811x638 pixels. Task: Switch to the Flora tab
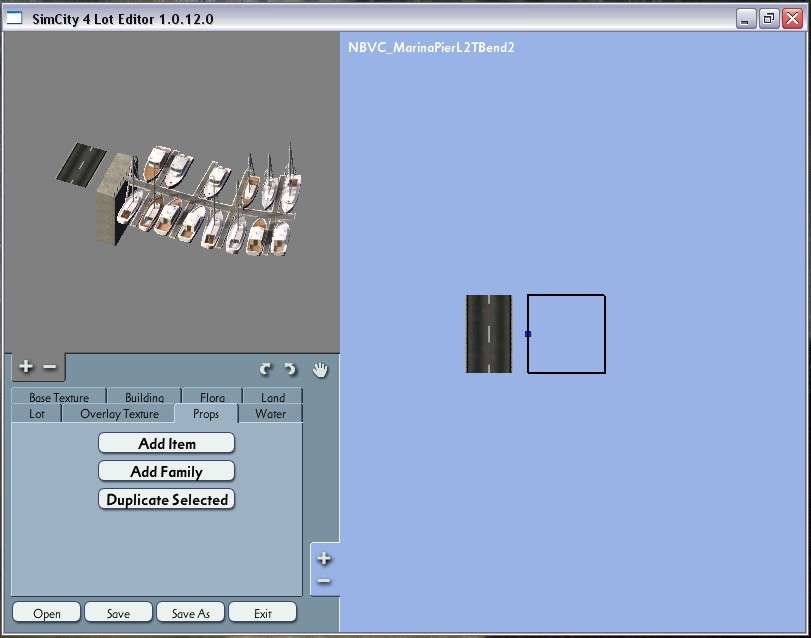(x=212, y=397)
